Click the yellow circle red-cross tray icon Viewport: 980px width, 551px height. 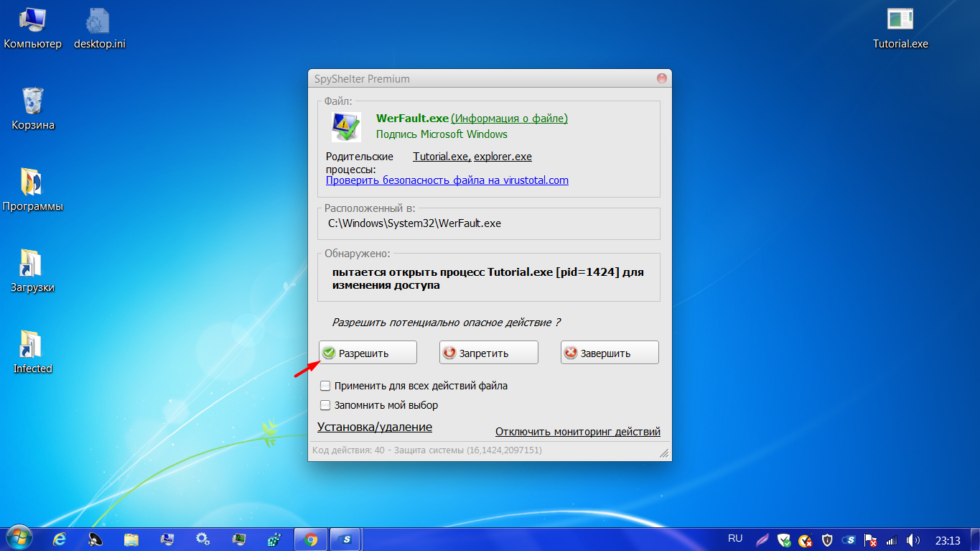pyautogui.click(x=806, y=540)
